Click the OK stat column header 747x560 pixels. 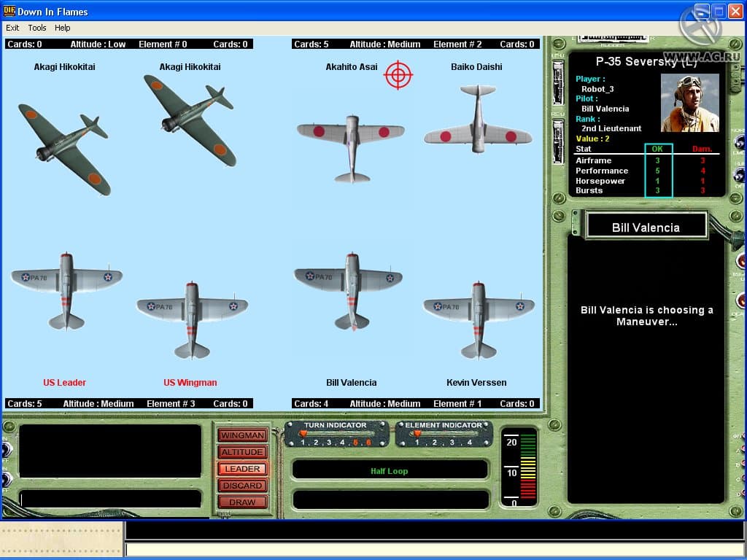click(657, 149)
